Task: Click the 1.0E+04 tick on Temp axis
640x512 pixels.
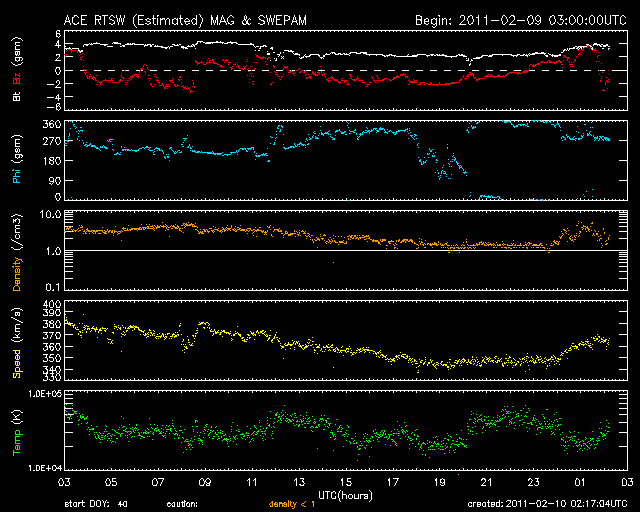Action: tap(45, 467)
